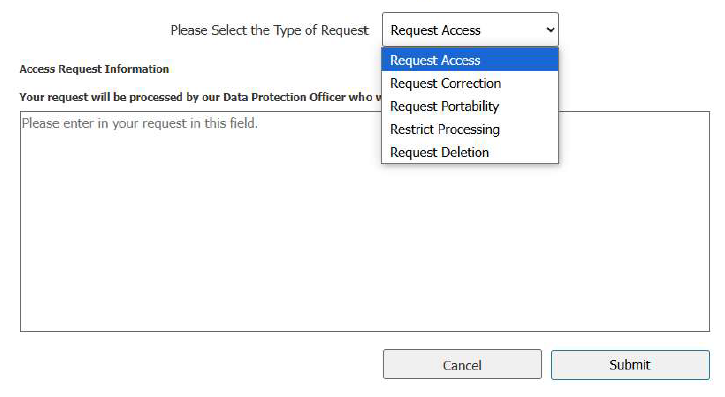The image size is (725, 397).
Task: Select Restrict Processing in the dropdown list
Action: tap(470, 129)
